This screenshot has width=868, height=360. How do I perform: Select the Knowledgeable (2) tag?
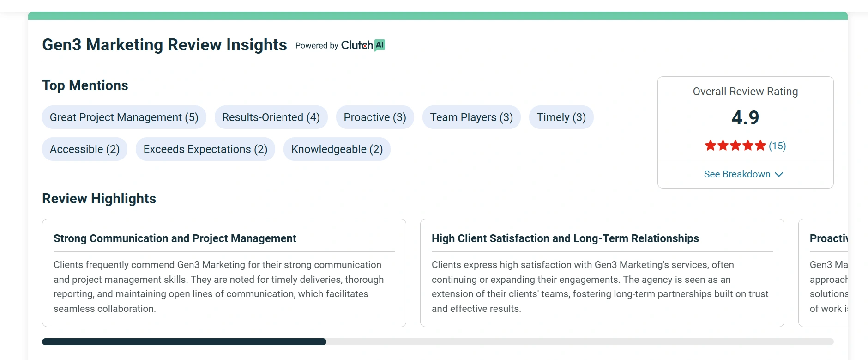337,149
